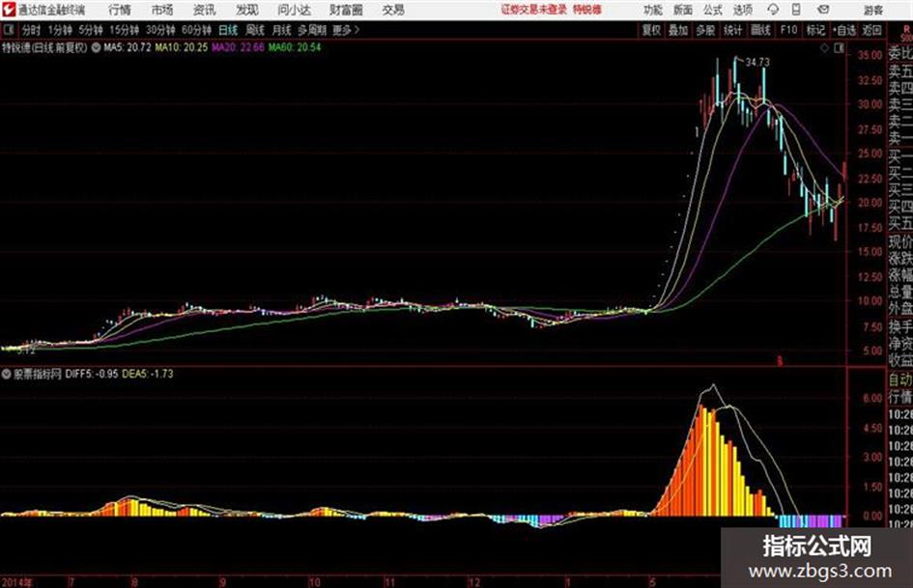Select the 日线 daily tab
This screenshot has width=913, height=588.
coord(228,30)
